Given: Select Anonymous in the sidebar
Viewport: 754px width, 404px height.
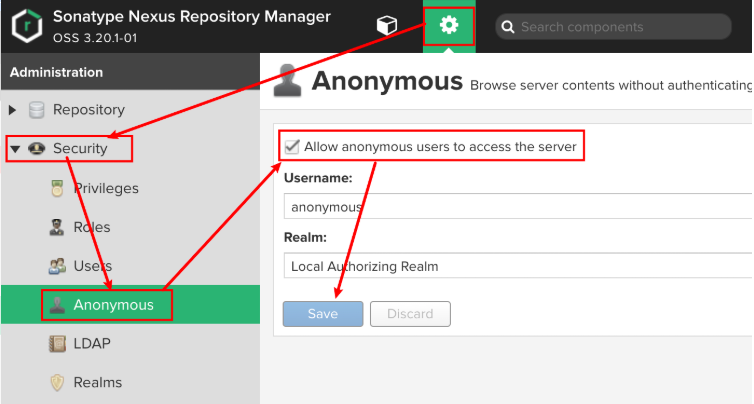Looking at the screenshot, I should point(113,305).
